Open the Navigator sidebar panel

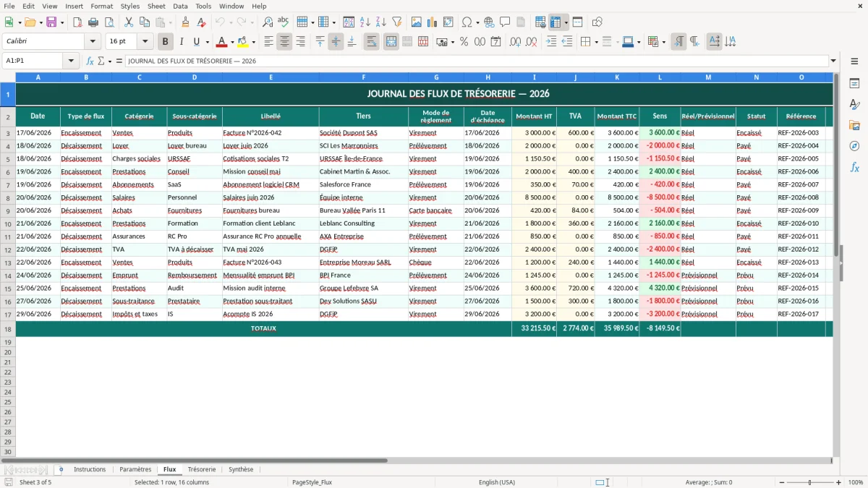pos(854,146)
